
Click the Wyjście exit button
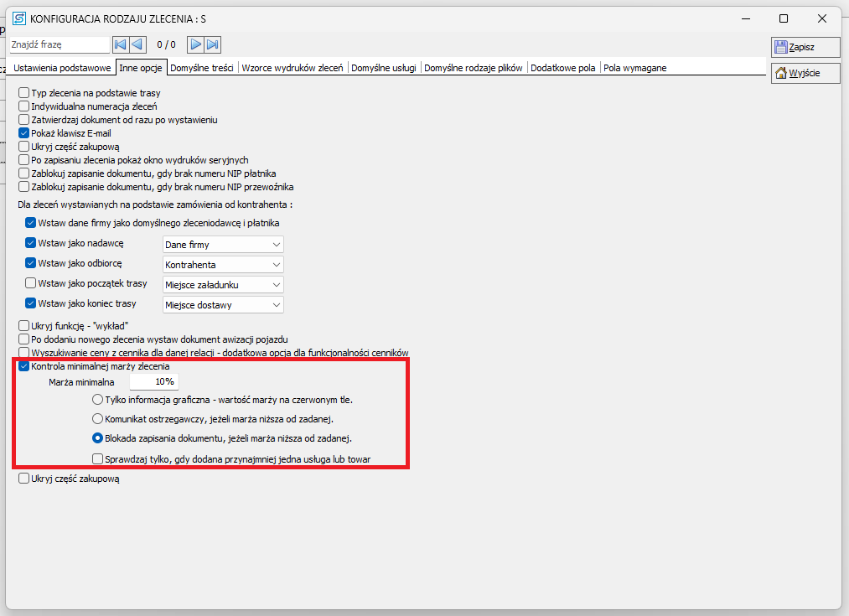tap(794, 74)
